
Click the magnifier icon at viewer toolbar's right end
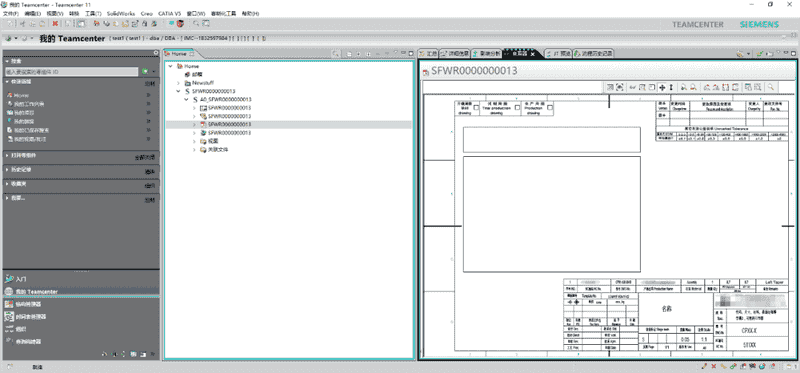click(x=770, y=87)
